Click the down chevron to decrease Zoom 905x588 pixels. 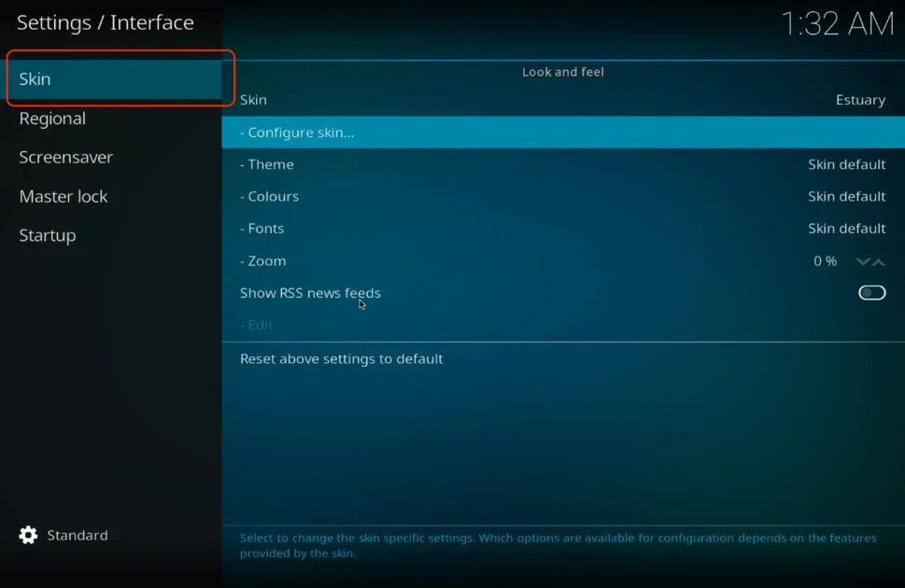coord(862,262)
